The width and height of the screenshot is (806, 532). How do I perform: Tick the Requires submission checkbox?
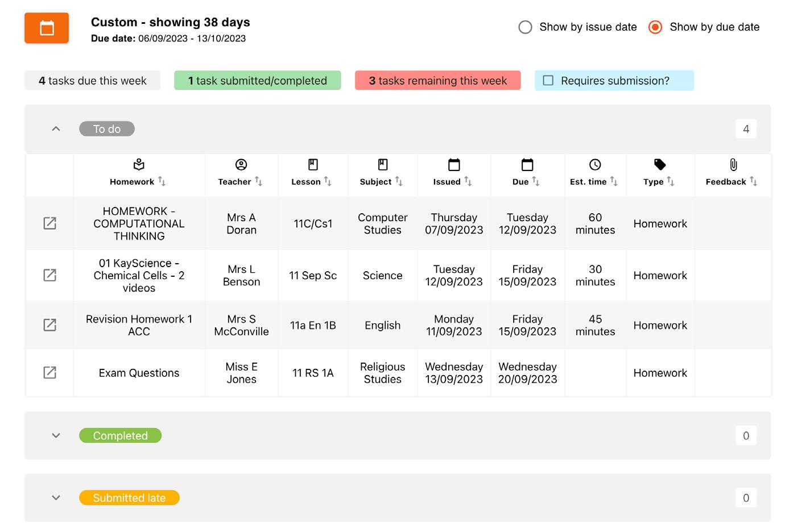548,81
